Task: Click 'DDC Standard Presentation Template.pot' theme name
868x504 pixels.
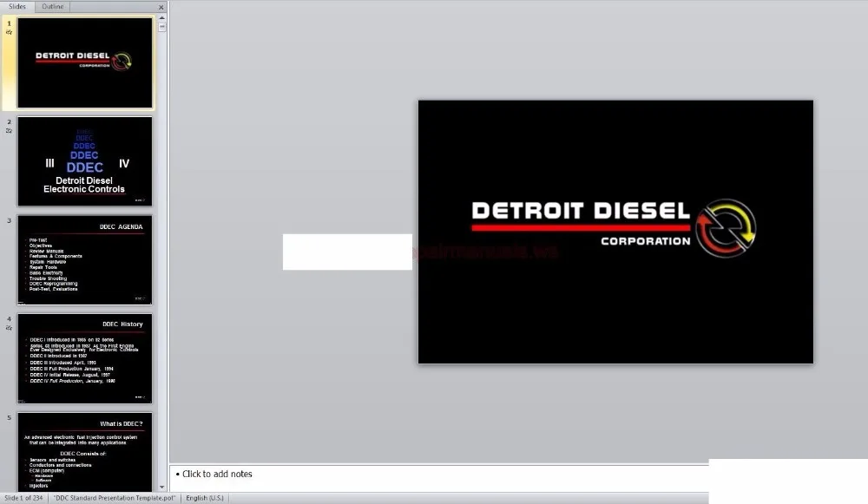Action: tap(115, 498)
